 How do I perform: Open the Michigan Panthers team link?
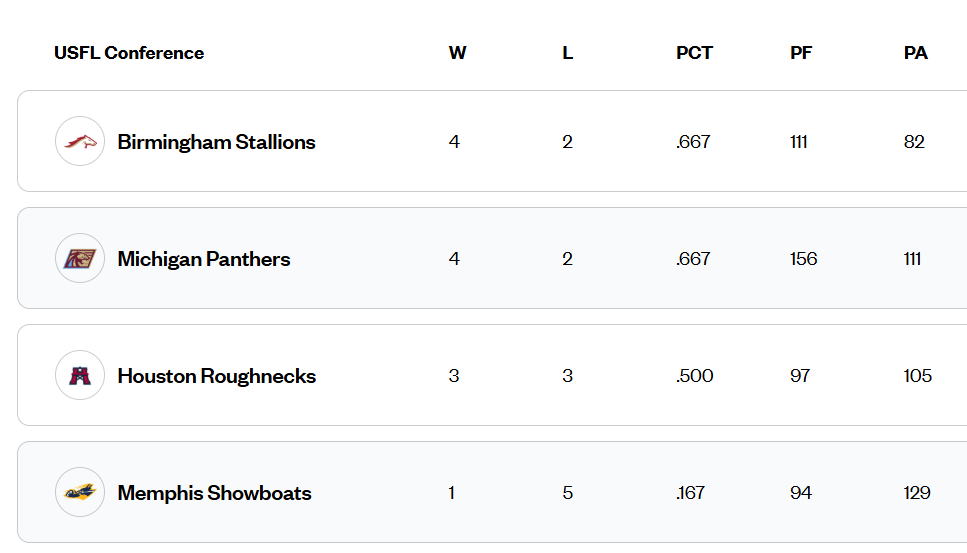(204, 259)
